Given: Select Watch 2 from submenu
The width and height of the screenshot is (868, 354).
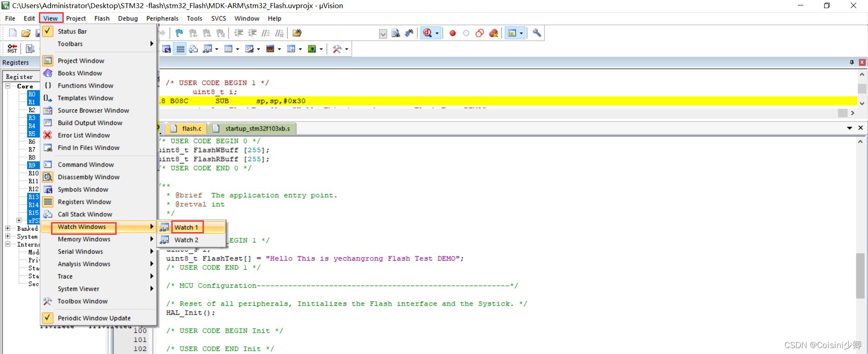Looking at the screenshot, I should (191, 240).
